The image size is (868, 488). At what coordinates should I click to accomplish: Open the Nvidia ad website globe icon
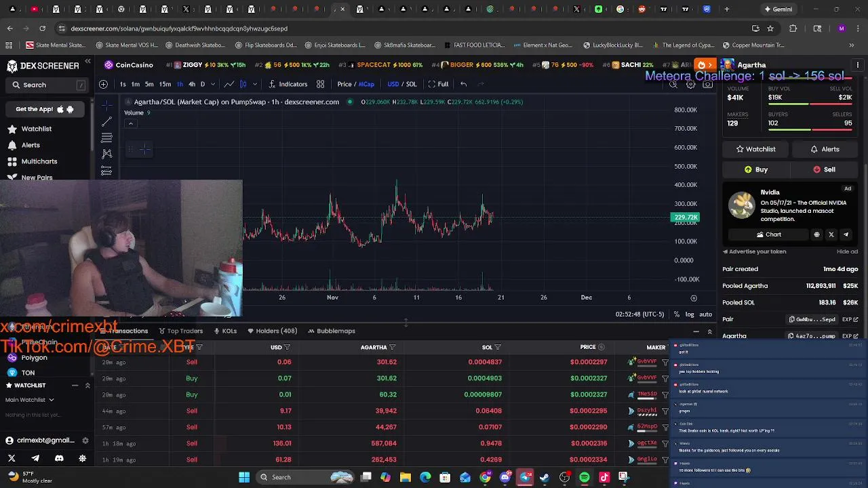pos(816,235)
